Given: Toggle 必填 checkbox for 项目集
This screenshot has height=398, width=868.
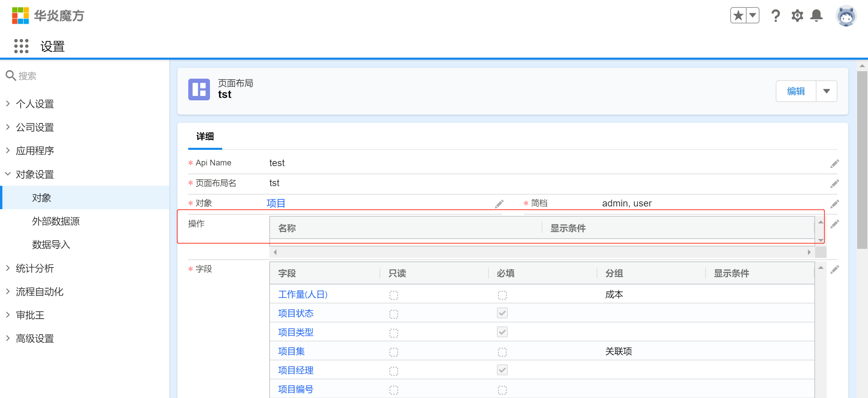Looking at the screenshot, I should pos(502,352).
